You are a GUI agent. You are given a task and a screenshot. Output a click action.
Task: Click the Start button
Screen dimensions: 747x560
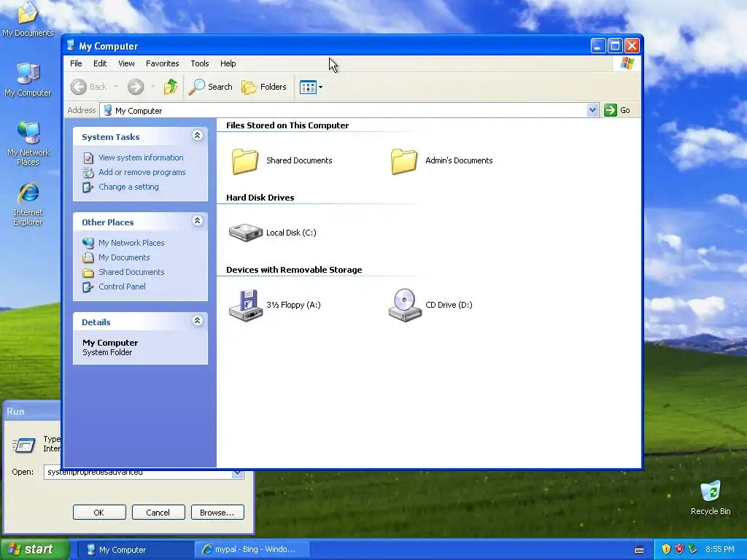35,549
